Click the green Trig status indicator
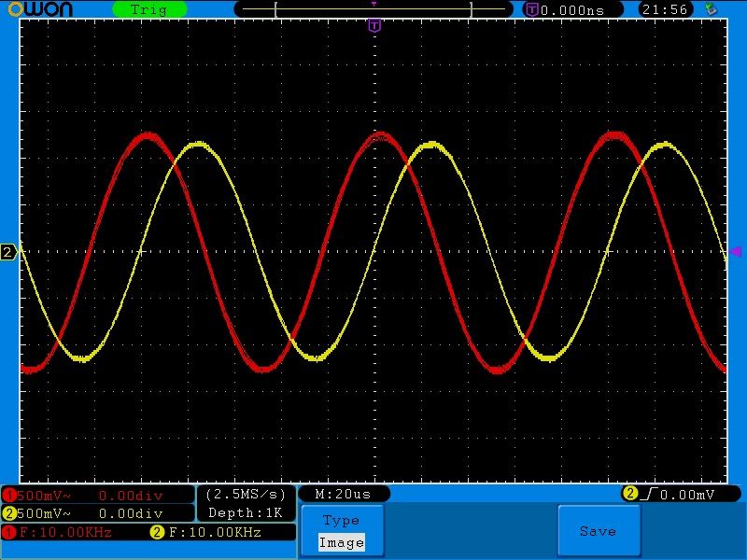Screen dimensions: 747x560 148,9
